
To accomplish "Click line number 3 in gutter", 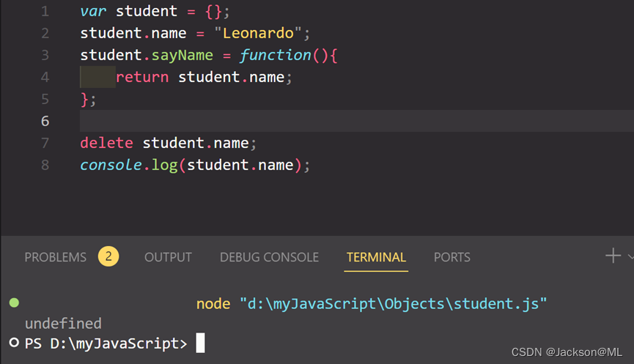I will [45, 55].
